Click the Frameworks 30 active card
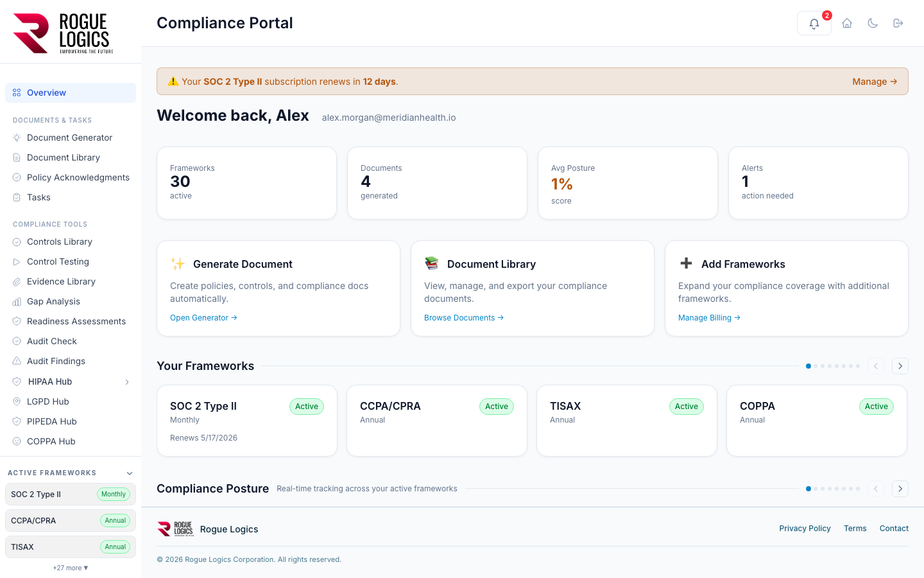Viewport: 924px width, 578px height. [x=247, y=183]
